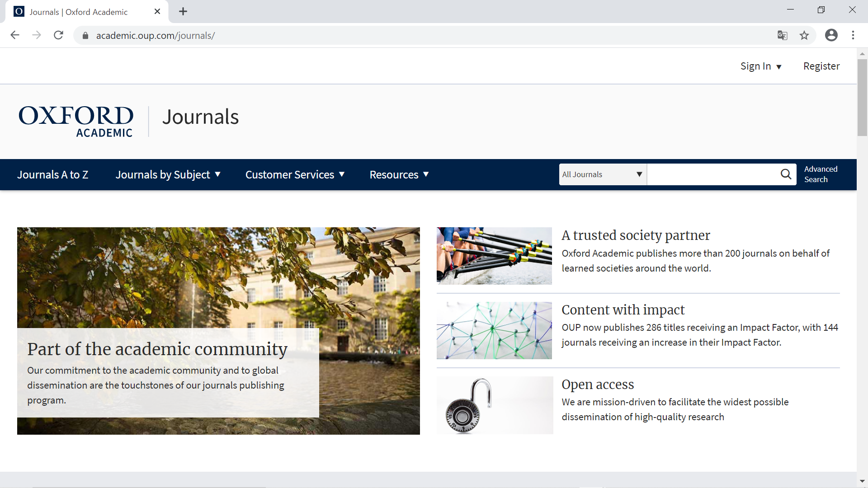Click the Impact Factor description text

coord(700,335)
